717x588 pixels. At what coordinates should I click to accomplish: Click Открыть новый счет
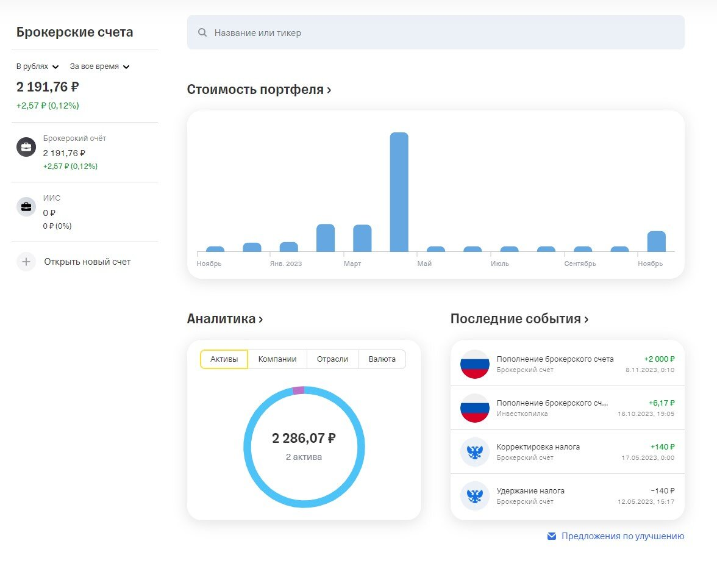point(87,261)
